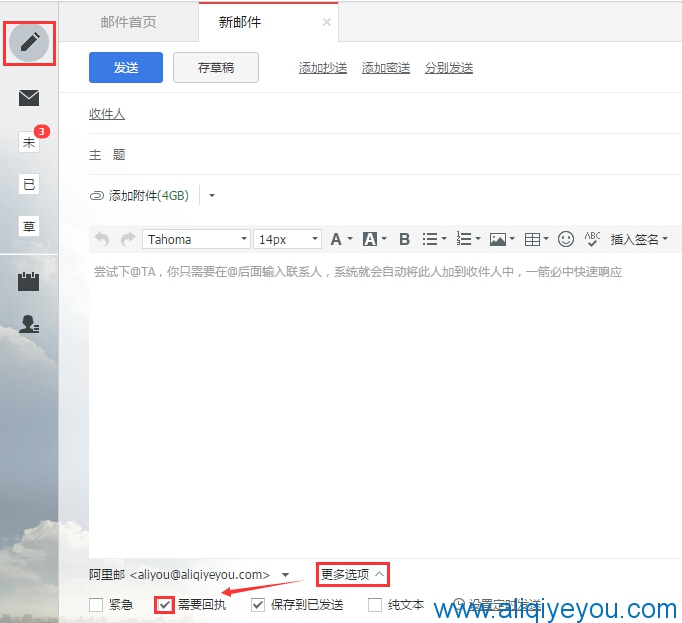Click the compose pencil icon in sidebar
Screen dimensions: 682x623
coord(29,43)
